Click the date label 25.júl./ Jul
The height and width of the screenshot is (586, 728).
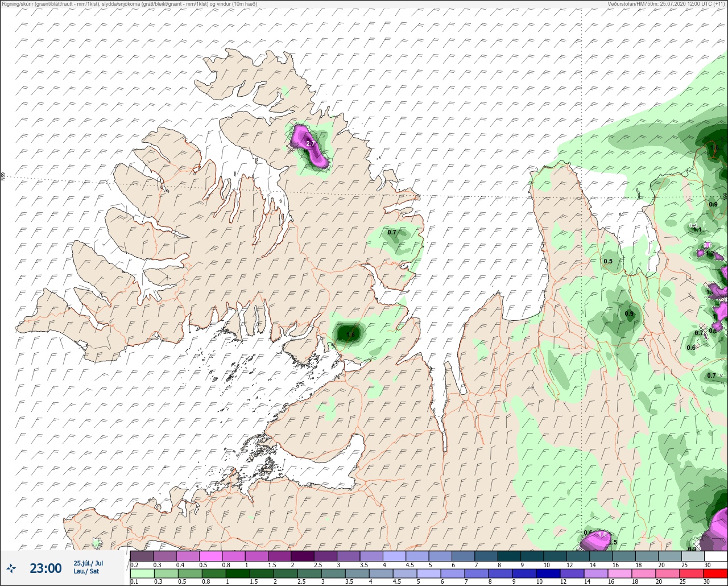[88, 563]
